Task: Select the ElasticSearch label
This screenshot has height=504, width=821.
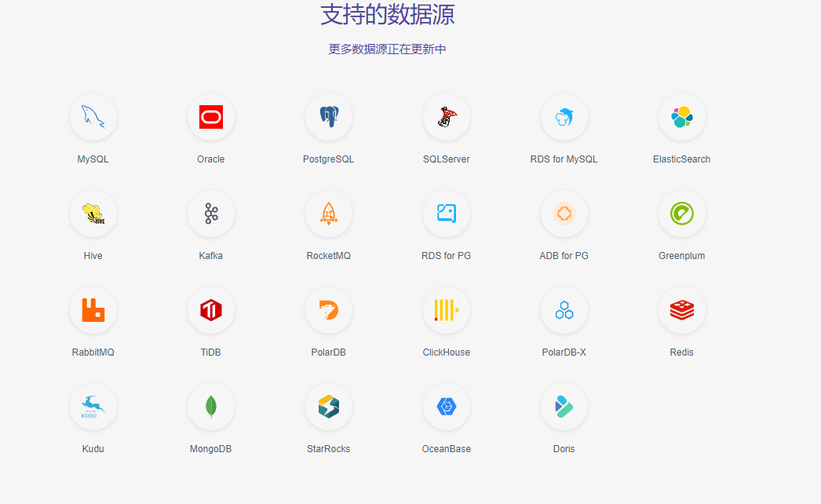Action: point(682,159)
